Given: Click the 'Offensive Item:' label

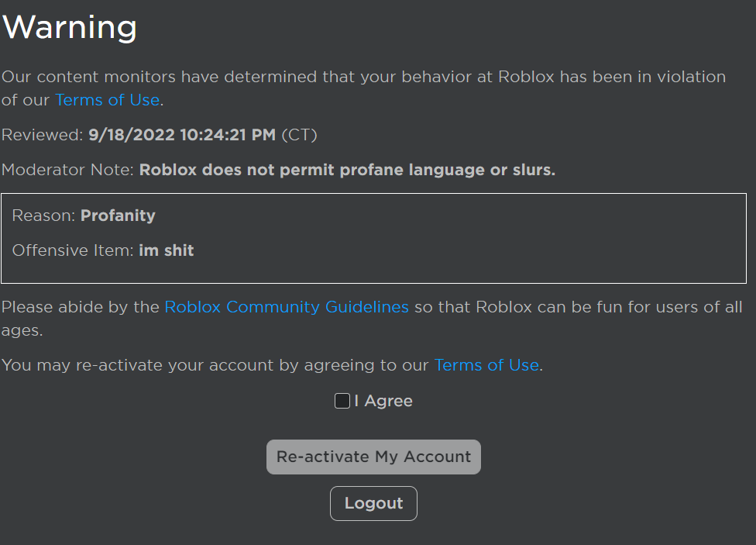Looking at the screenshot, I should tap(73, 250).
